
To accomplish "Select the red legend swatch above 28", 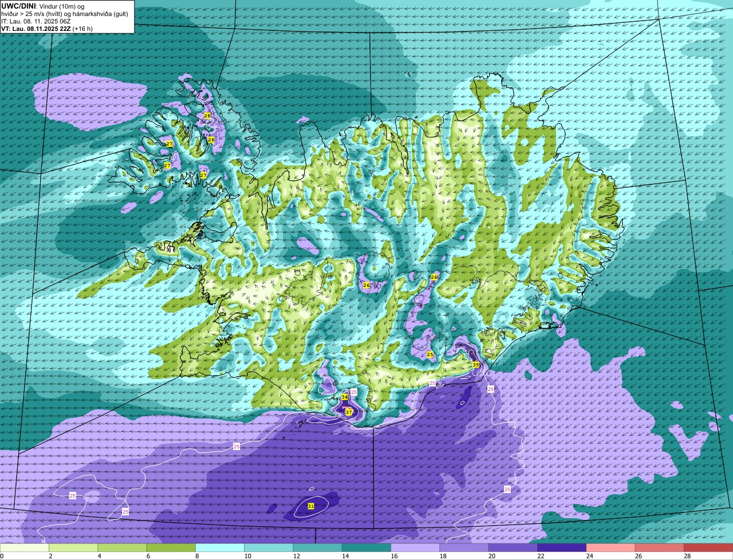I will click(x=708, y=548).
